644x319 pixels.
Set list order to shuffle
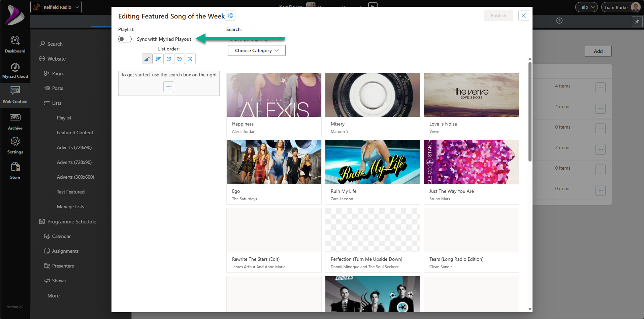pyautogui.click(x=190, y=59)
